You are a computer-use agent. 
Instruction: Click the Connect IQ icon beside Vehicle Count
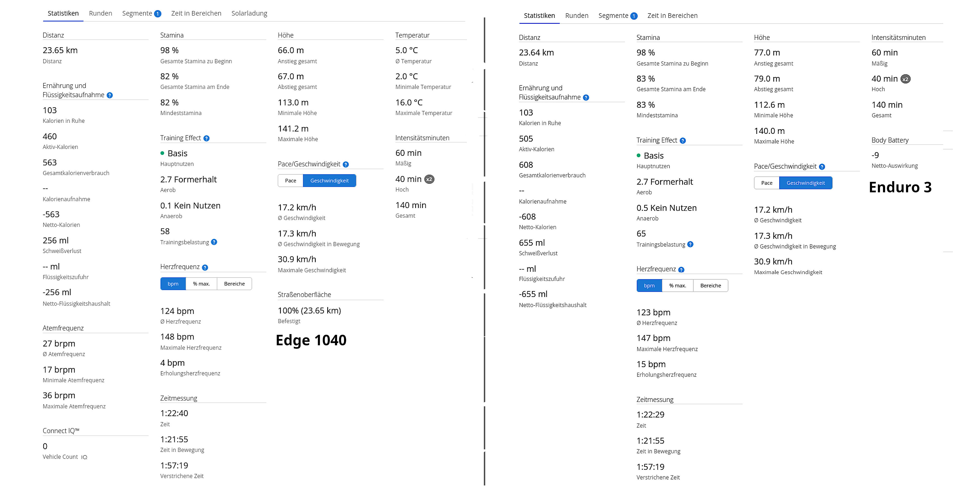pos(84,457)
